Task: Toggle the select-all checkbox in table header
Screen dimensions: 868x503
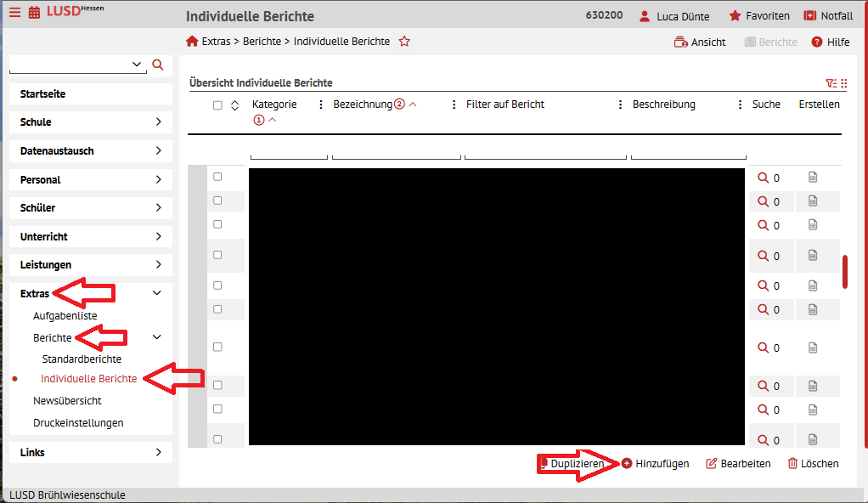Action: [x=217, y=105]
